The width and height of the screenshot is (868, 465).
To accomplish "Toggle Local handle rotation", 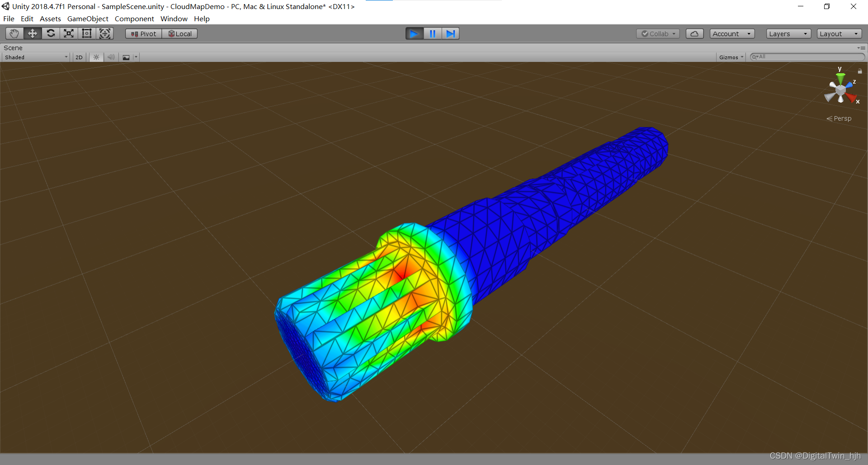I will tap(180, 34).
